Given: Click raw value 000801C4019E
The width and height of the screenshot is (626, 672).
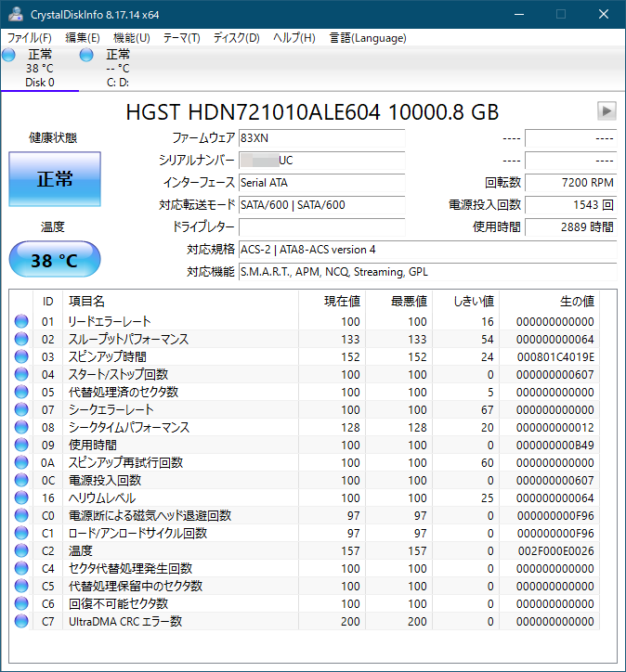Looking at the screenshot, I should tap(555, 356).
